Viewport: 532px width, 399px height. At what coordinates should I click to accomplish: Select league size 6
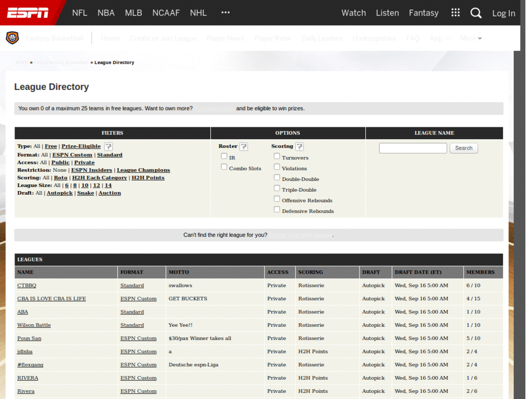67,185
